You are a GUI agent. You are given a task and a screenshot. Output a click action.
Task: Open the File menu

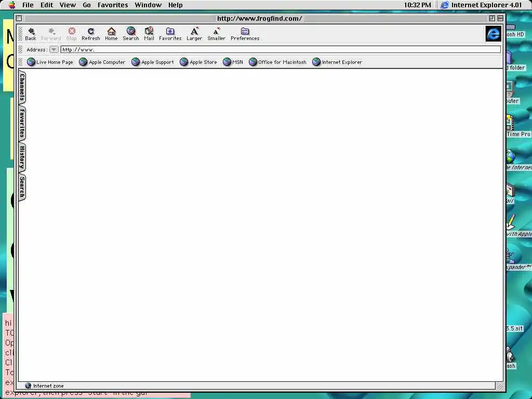pyautogui.click(x=28, y=5)
